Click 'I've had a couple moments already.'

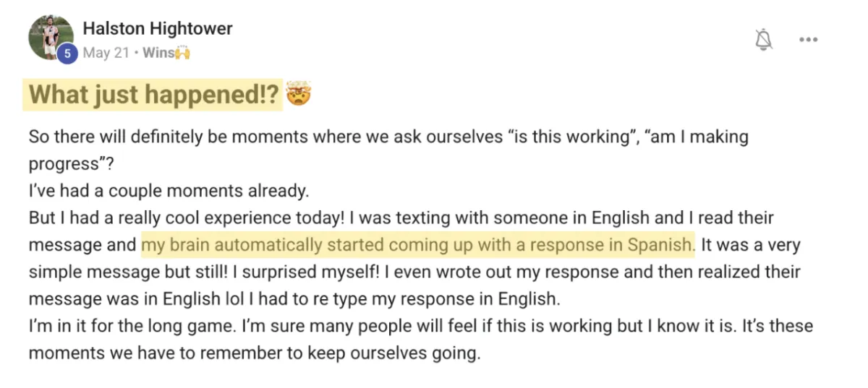(x=169, y=191)
